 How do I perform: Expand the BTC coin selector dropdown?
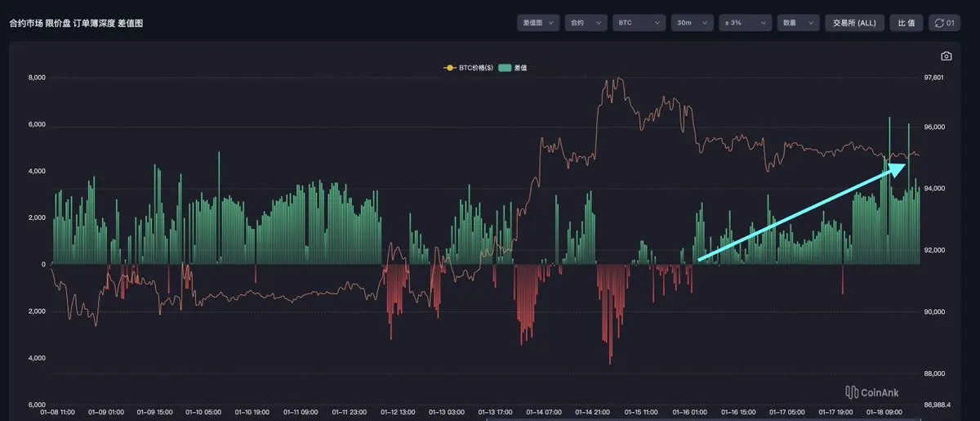(x=639, y=23)
